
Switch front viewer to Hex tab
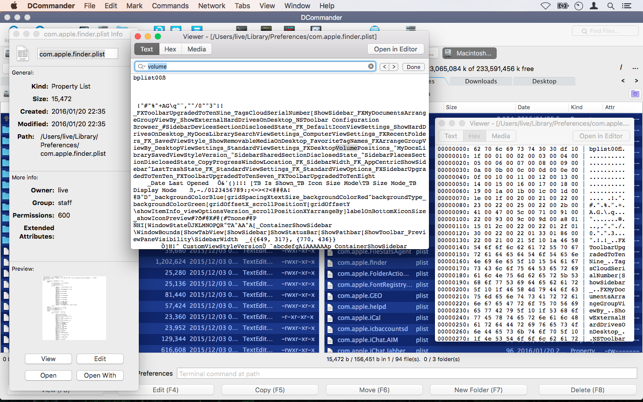click(170, 49)
